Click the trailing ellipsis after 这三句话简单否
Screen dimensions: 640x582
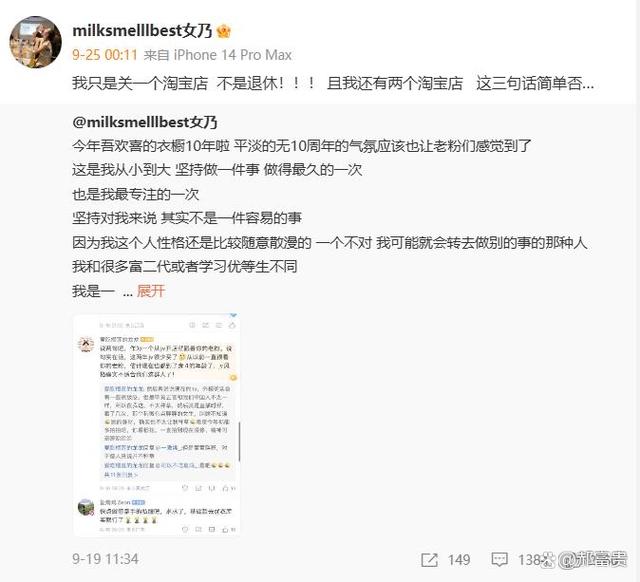(x=588, y=84)
